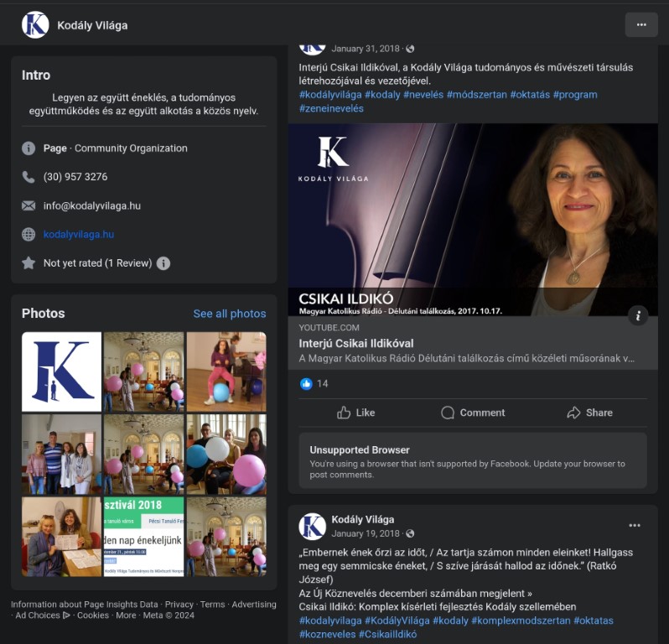
Task: Open the Privacy footer link
Action: (179, 605)
